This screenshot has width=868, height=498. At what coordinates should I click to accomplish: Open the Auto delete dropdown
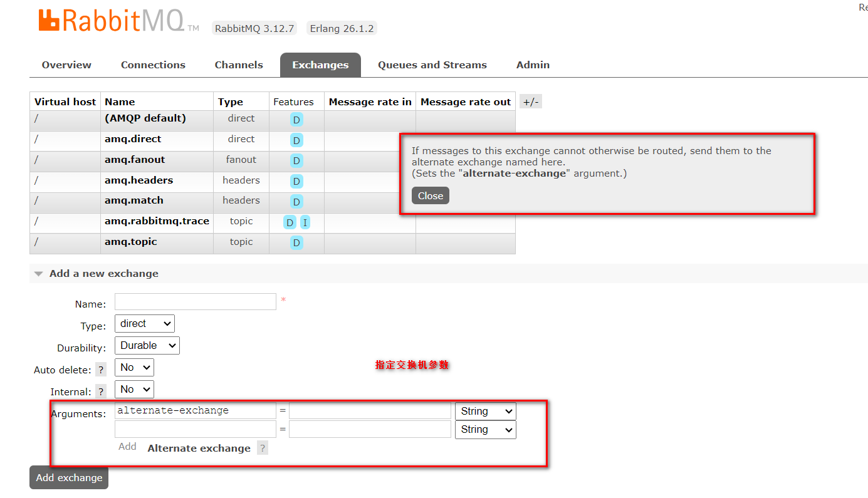click(x=135, y=367)
